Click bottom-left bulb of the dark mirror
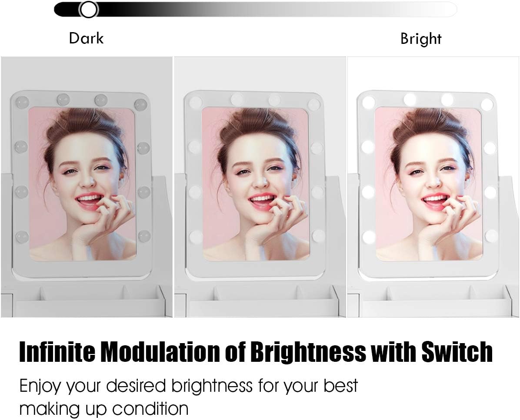The image size is (520, 420). [23, 237]
